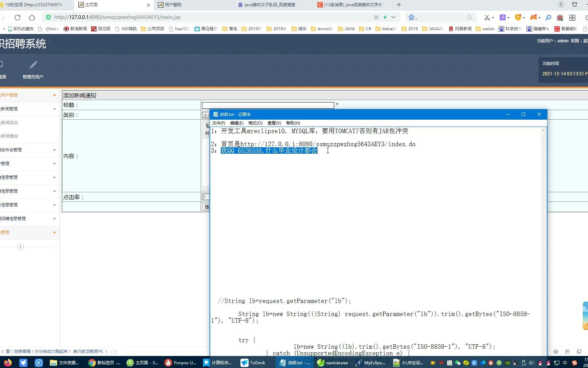The height and width of the screenshot is (368, 588).
Task: Open the weixin bookmarks folder
Action: point(485,29)
